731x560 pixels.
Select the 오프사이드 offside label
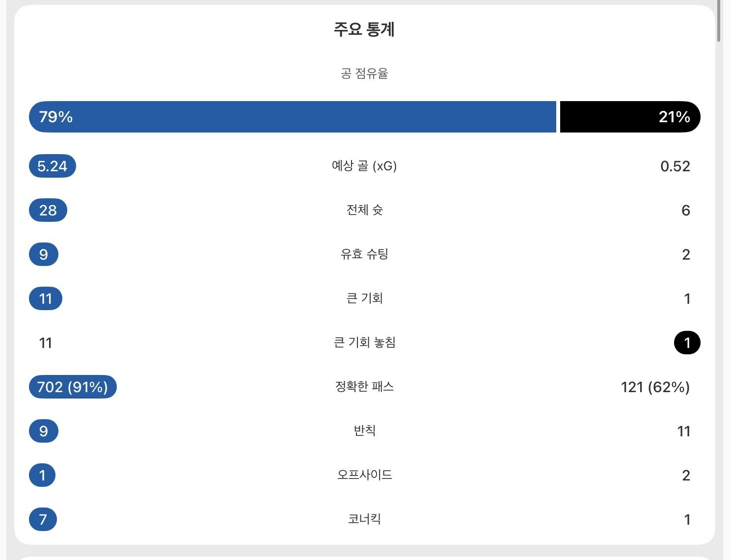coord(364,475)
